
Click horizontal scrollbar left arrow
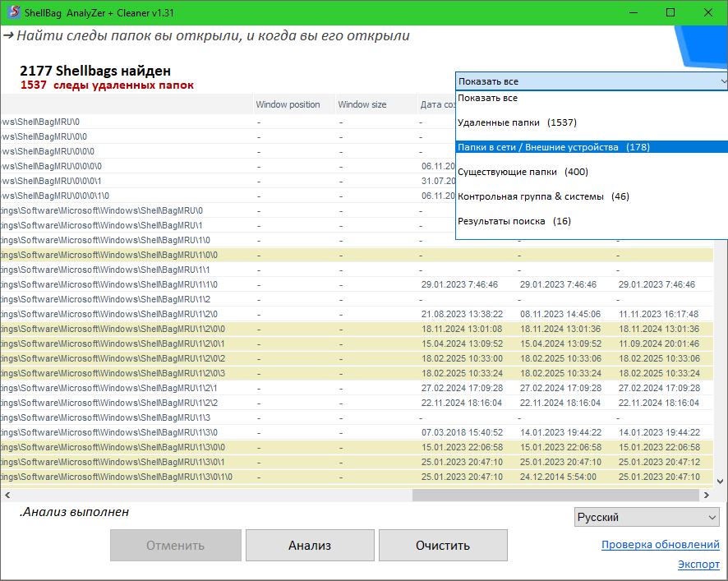click(7, 495)
